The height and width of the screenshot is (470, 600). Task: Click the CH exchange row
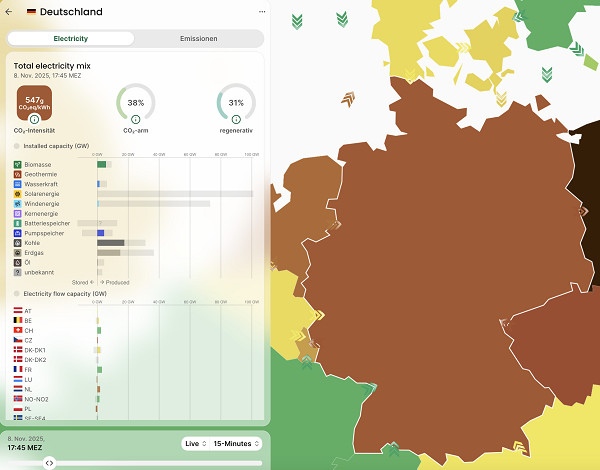[28, 330]
